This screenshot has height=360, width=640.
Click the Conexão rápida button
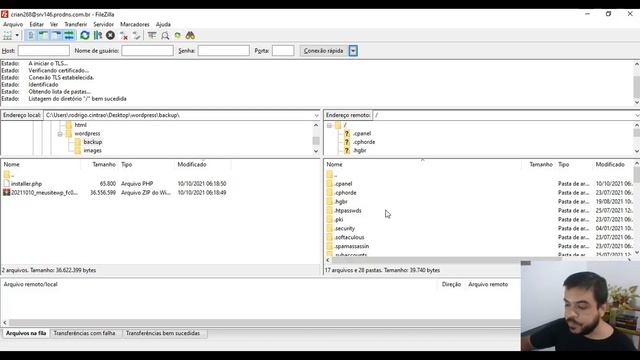324,51
